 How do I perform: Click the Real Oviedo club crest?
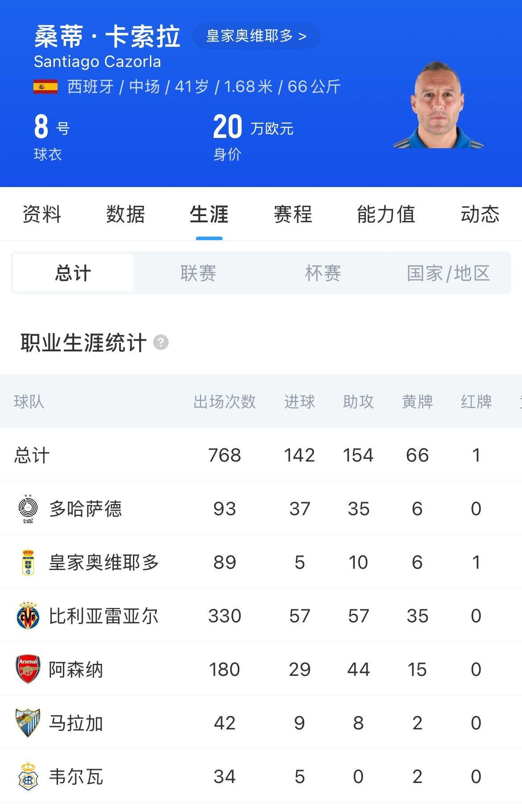click(28, 562)
